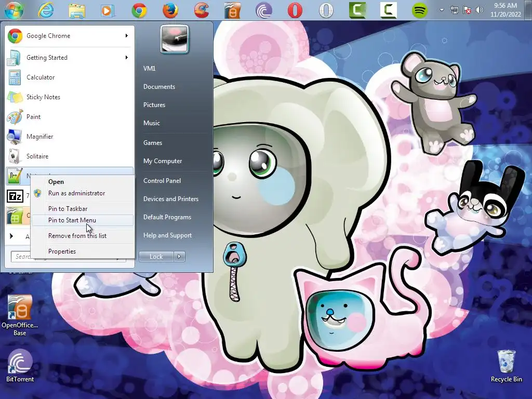Launch Paint from the Start menu
The height and width of the screenshot is (399, 532).
(x=70, y=117)
